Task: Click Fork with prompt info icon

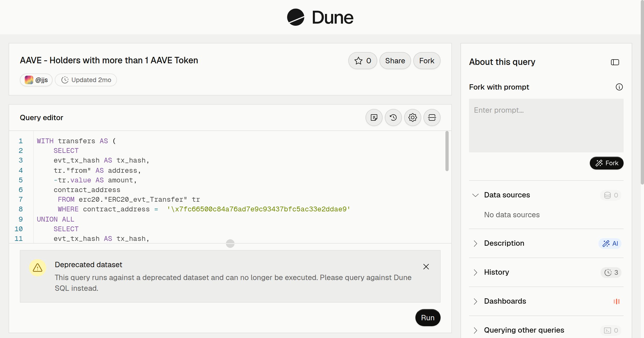Action: click(x=619, y=87)
